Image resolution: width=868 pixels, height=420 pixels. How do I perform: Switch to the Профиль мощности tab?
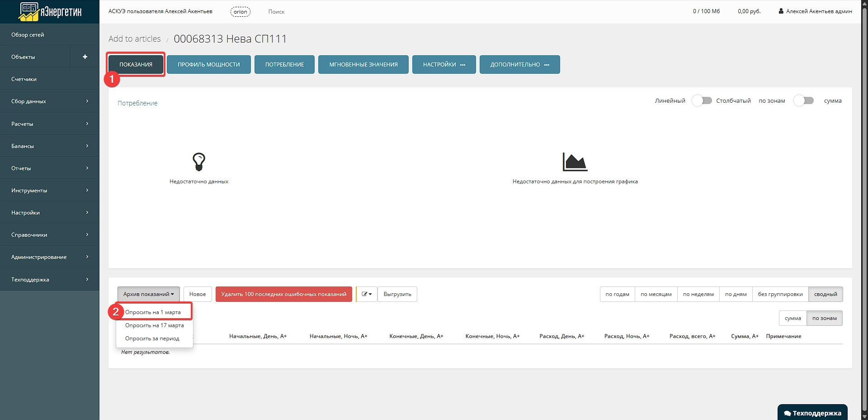coord(208,65)
